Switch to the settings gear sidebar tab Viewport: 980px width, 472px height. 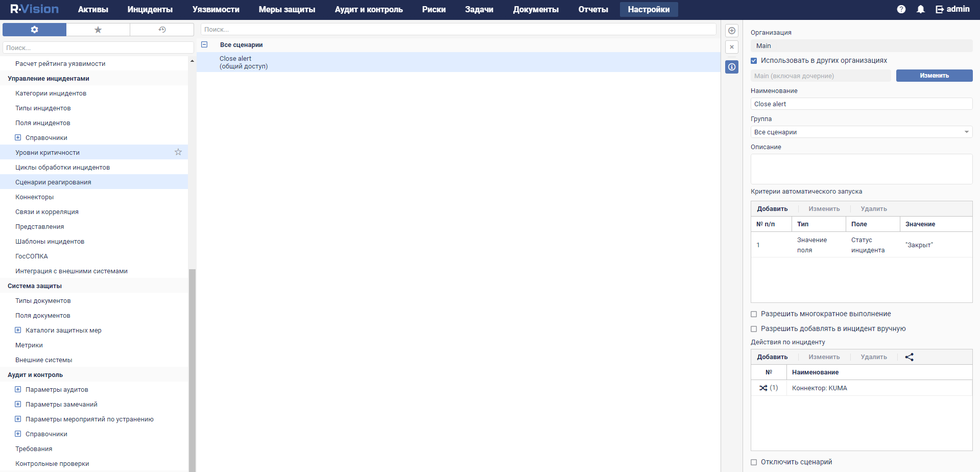34,30
